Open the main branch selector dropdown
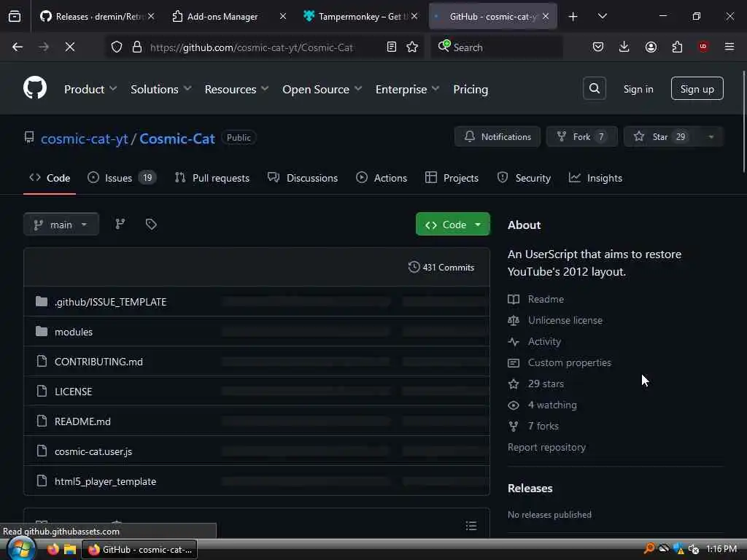 click(x=61, y=225)
